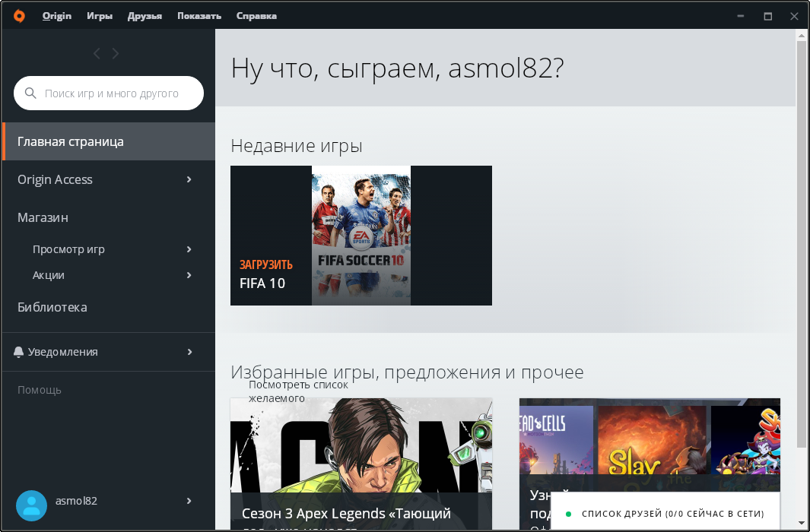Minimize the Origin window
Screen dimensions: 810x532
(741, 16)
